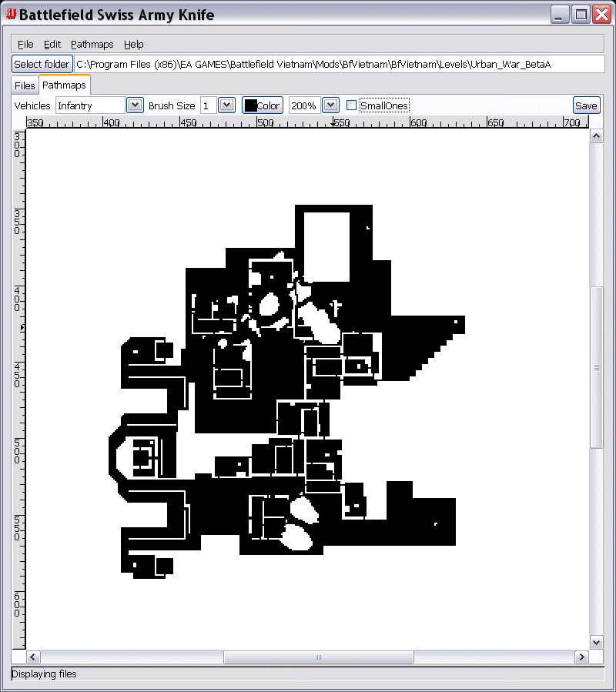This screenshot has height=692, width=616.
Task: Expand the Brush Size dropdown
Action: point(227,105)
